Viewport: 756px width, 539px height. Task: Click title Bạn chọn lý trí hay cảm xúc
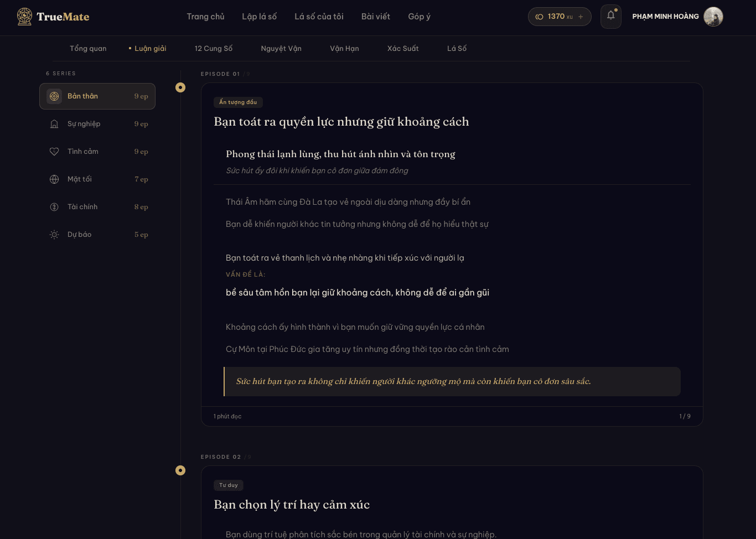292,505
